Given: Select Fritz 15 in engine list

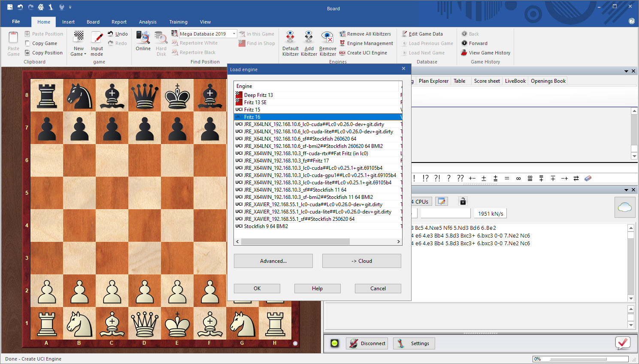Looking at the screenshot, I should (318, 109).
